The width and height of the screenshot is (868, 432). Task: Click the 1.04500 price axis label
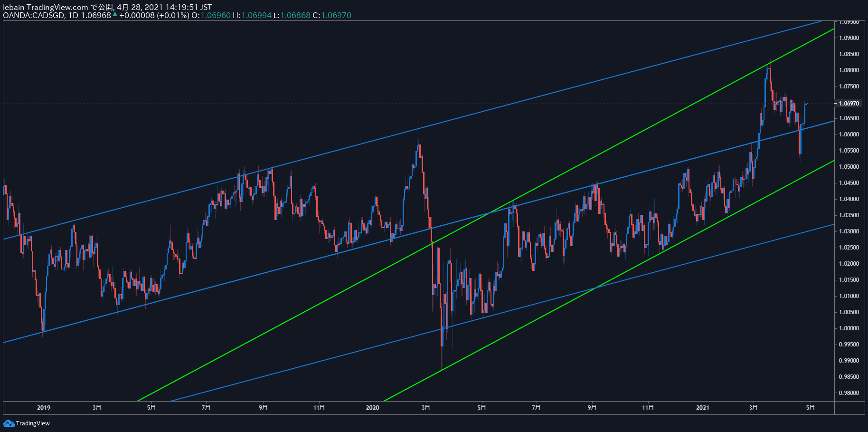tap(849, 183)
